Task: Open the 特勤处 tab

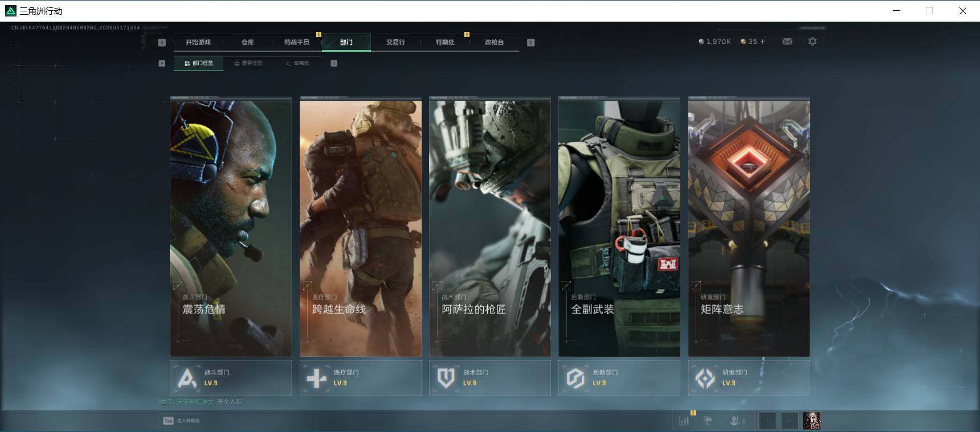Action: point(445,42)
